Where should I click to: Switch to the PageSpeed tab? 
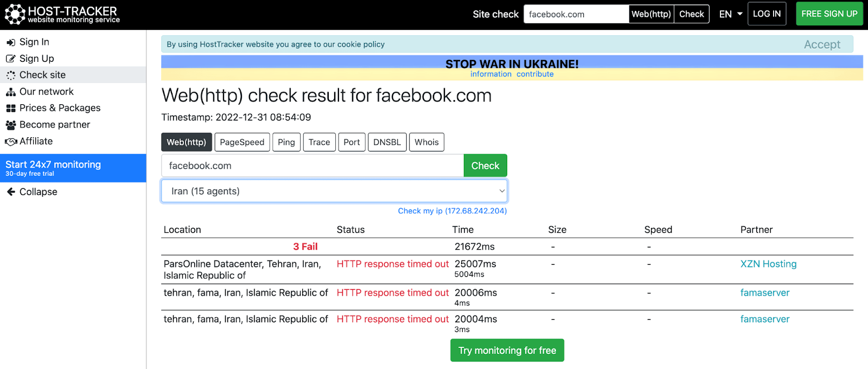[x=242, y=142]
